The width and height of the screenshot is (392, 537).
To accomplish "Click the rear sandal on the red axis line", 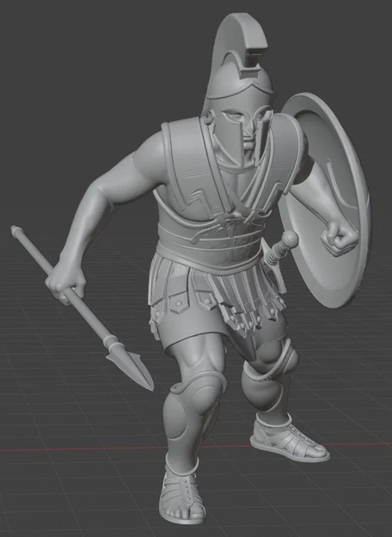I will [290, 439].
